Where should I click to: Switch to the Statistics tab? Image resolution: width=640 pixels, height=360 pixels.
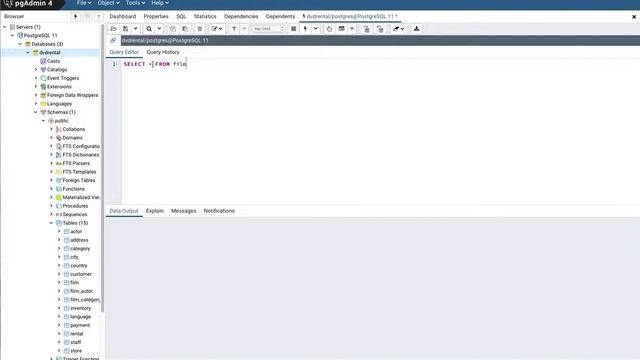point(205,16)
